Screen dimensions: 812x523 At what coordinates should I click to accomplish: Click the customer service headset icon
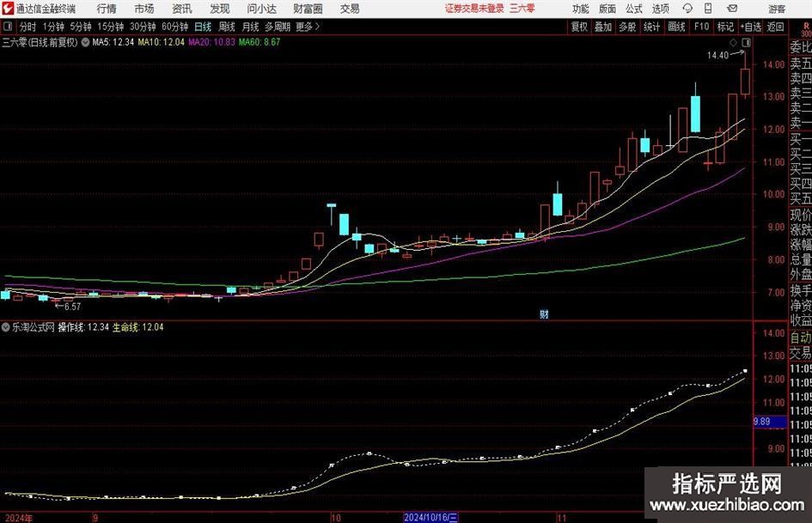point(687,9)
